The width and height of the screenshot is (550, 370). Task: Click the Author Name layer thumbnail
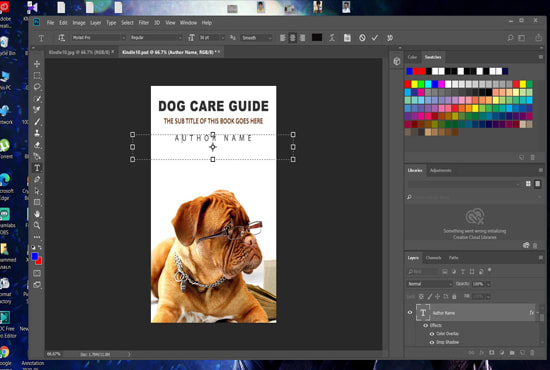423,312
